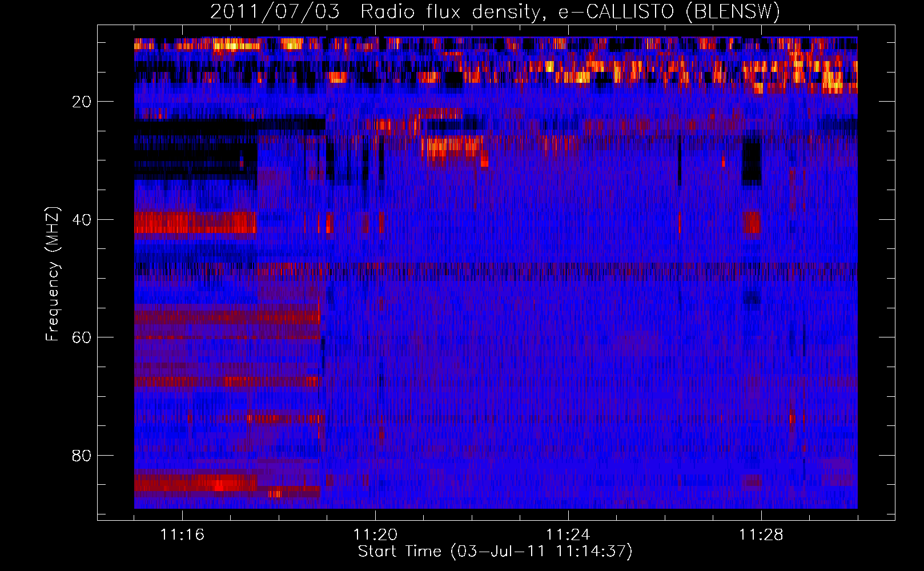Image resolution: width=924 pixels, height=571 pixels.
Task: Click the '20' frequency tick label
Action: coord(82,102)
